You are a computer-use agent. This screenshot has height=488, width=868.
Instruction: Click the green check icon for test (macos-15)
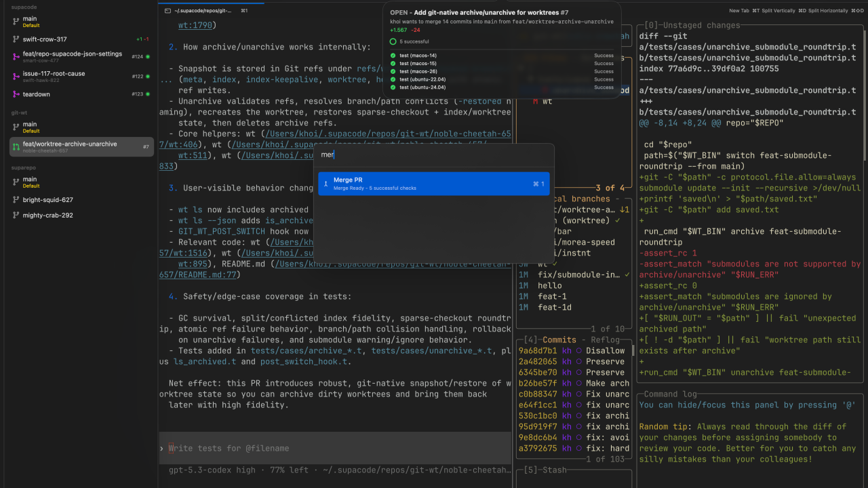pos(393,64)
